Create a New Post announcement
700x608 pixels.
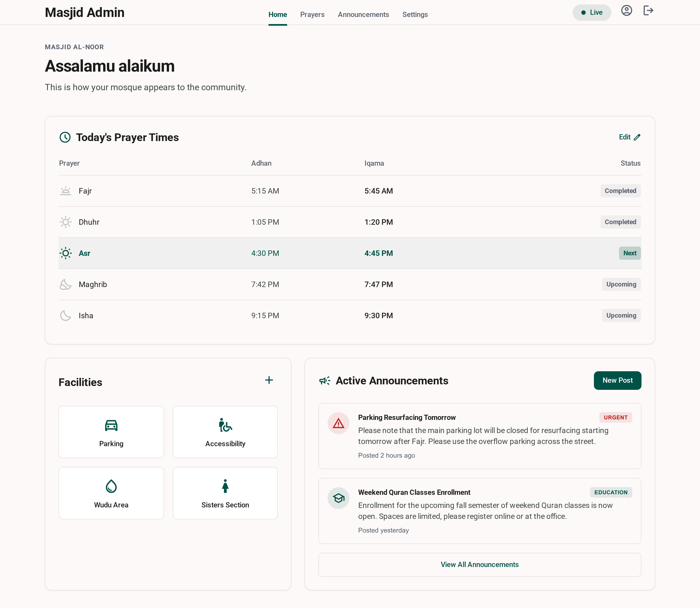point(617,380)
